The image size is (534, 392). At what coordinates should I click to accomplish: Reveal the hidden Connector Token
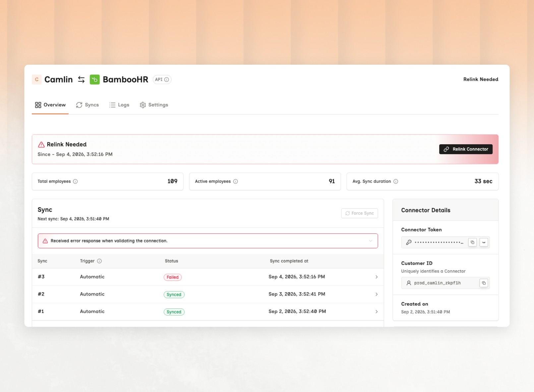[x=484, y=242]
